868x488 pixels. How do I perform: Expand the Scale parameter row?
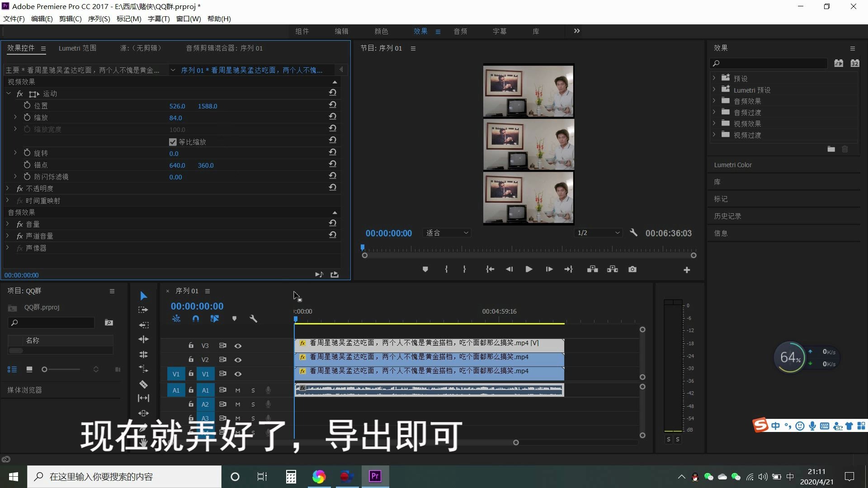[15, 117]
